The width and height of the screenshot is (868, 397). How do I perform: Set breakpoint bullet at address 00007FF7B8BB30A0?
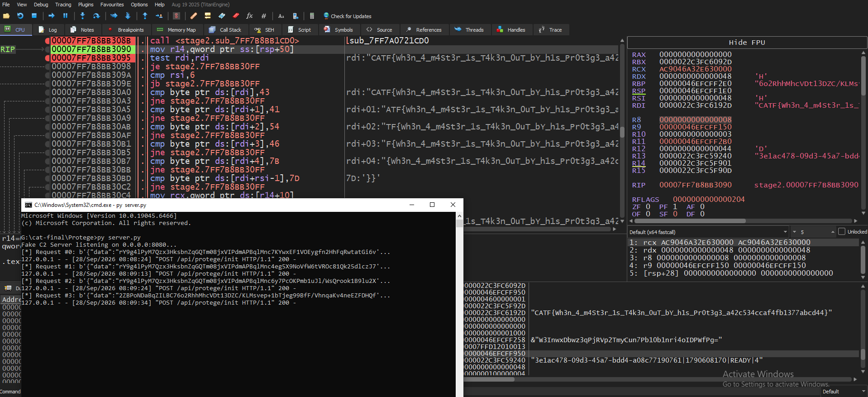48,92
